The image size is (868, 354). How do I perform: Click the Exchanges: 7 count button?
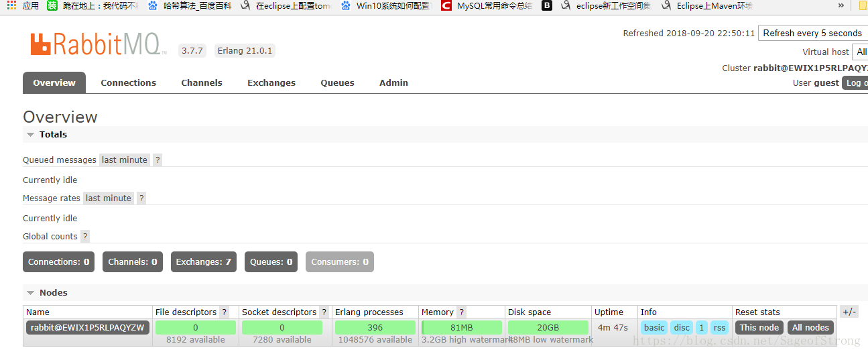tap(204, 261)
